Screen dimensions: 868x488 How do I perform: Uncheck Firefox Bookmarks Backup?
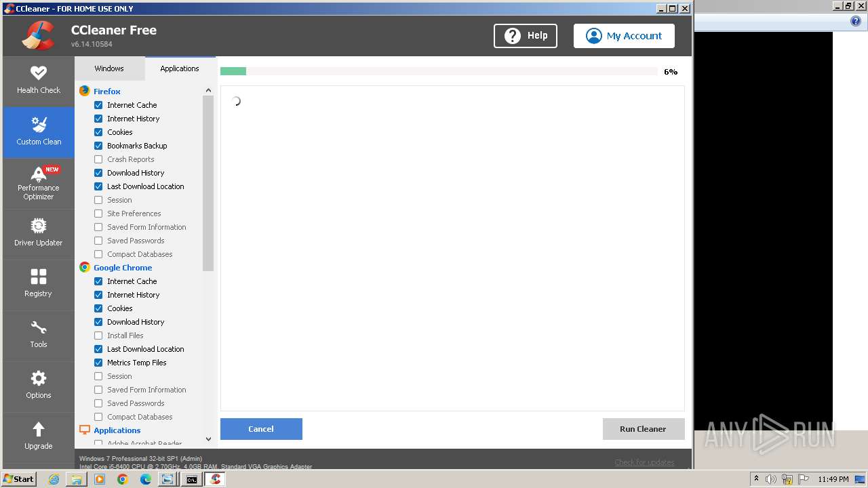(98, 146)
